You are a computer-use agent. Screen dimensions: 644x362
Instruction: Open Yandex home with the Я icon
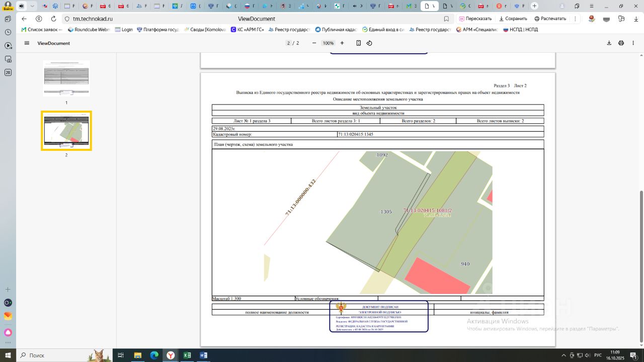click(39, 19)
